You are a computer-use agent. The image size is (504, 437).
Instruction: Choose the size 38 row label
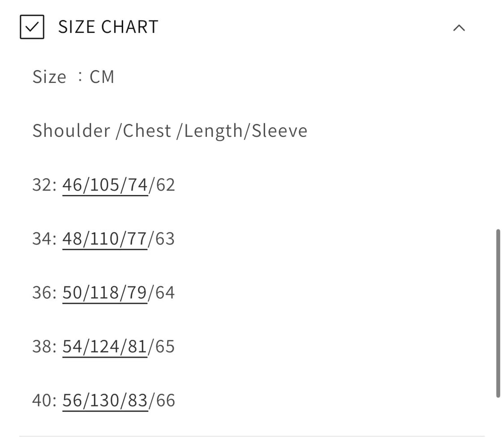click(44, 346)
